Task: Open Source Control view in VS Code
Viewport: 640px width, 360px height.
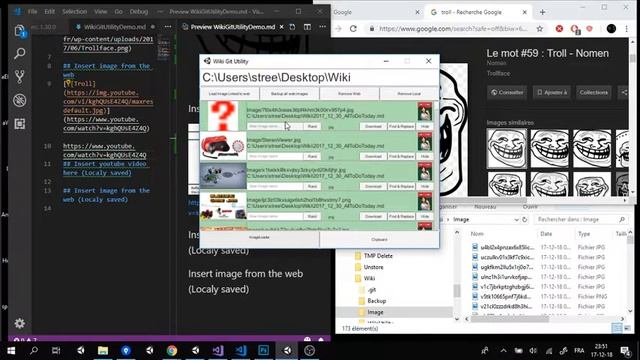Action: click(x=19, y=77)
